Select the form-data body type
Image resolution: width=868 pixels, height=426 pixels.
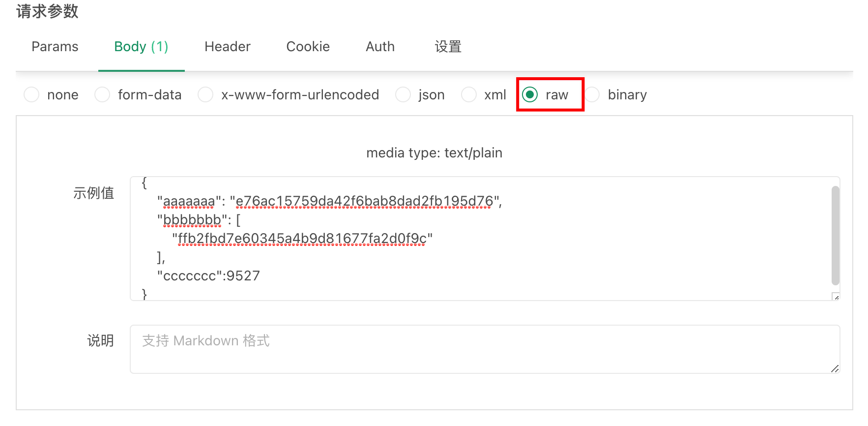pyautogui.click(x=102, y=94)
